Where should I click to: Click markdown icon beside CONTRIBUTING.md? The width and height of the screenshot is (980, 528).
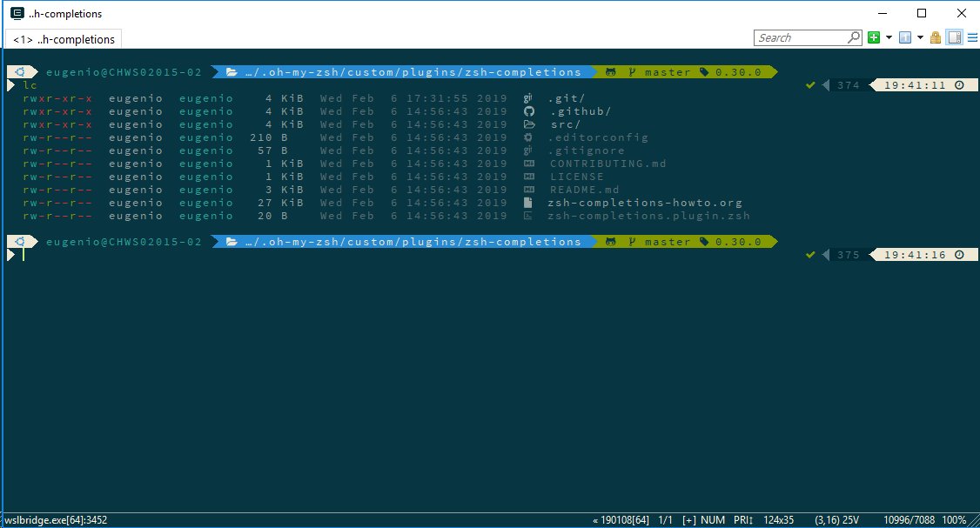tap(529, 164)
